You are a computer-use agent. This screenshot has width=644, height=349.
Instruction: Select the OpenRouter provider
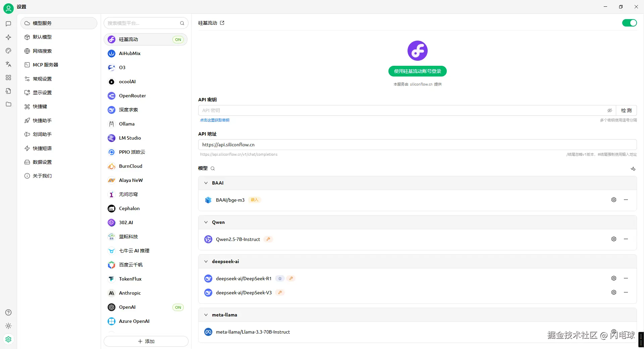146,96
